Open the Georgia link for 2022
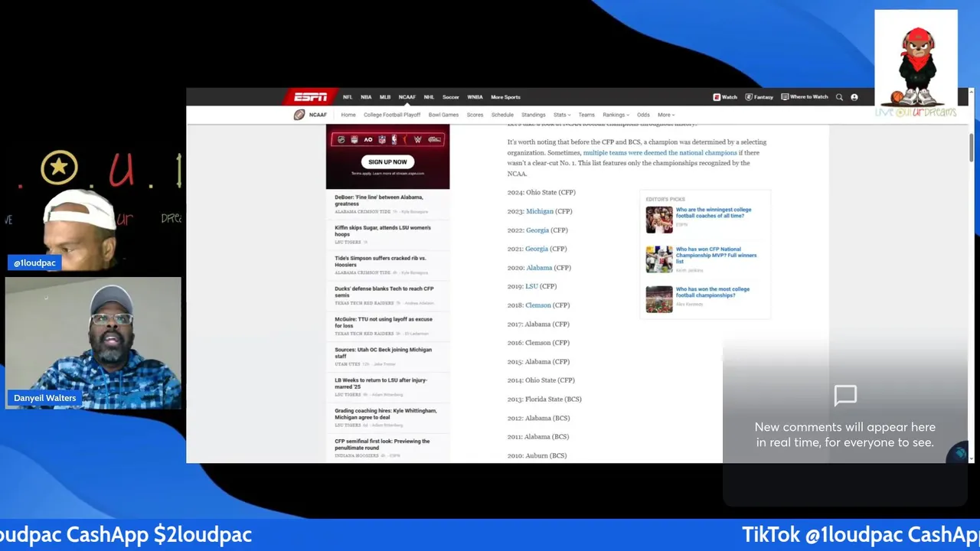Image resolution: width=980 pixels, height=551 pixels. [537, 230]
